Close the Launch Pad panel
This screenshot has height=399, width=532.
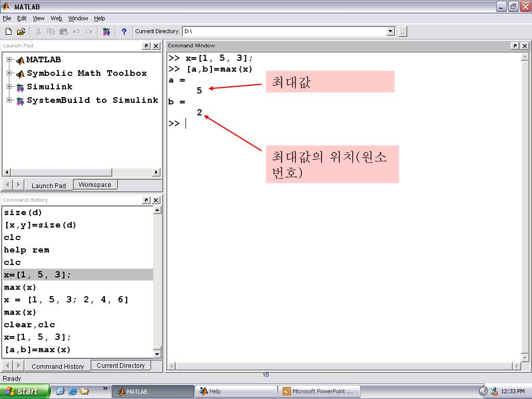coord(156,46)
